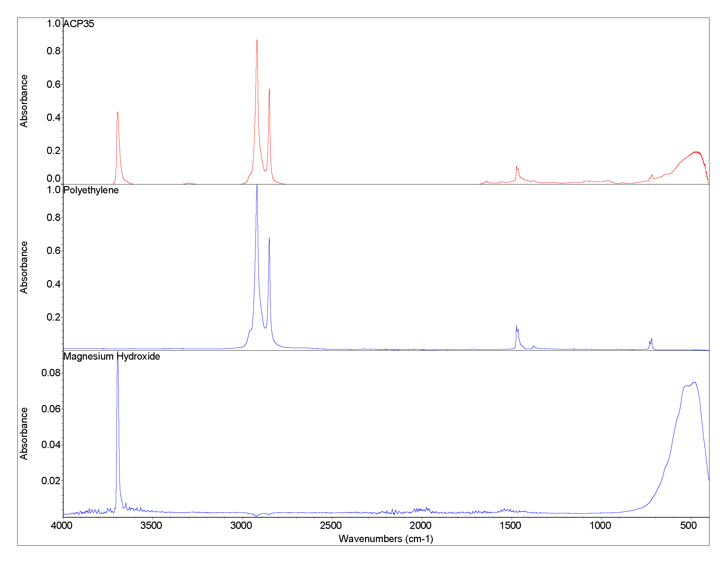This screenshot has height=563, width=728.
Task: Click the 0.08 tick on Magnesium Hydroxide axis
Action: pyautogui.click(x=51, y=373)
